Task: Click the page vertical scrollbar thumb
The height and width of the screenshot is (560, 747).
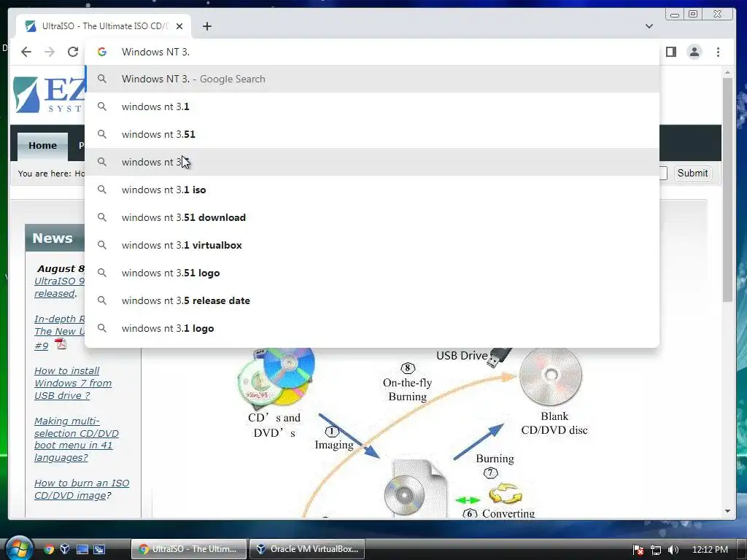Action: point(727,190)
